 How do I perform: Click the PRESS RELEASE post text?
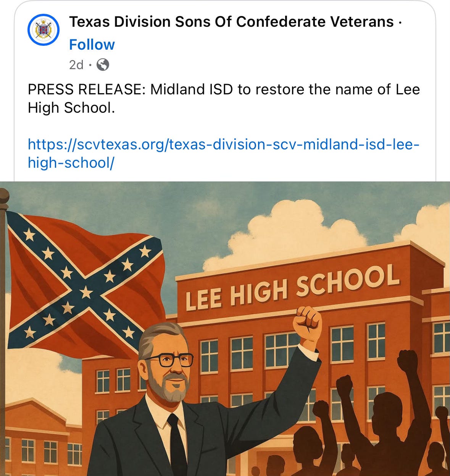[x=224, y=99]
